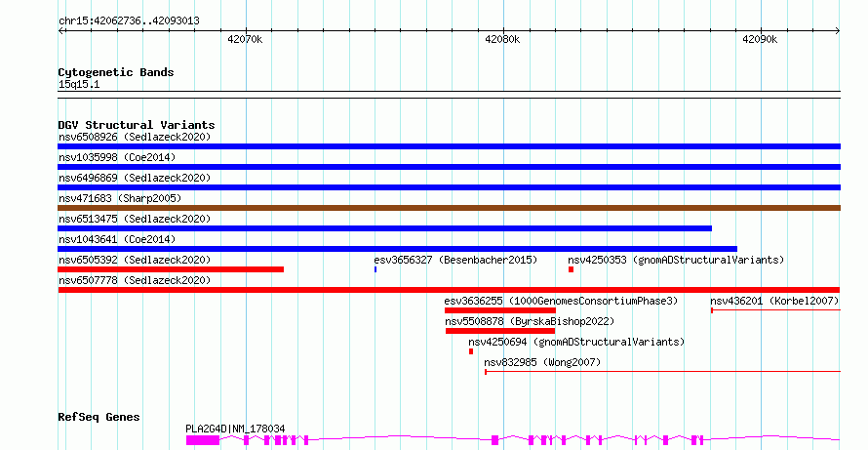Click the red bar of esv3636255
This screenshot has height=450, width=868.
tap(500, 310)
